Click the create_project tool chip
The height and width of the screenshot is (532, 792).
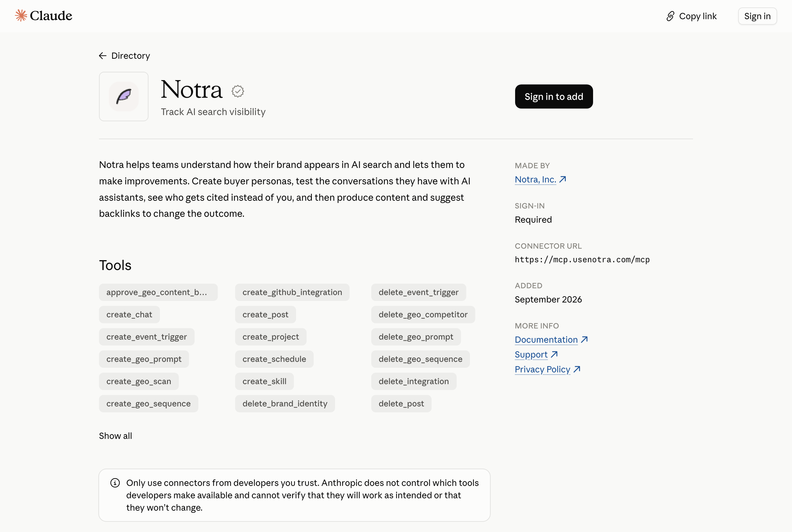tap(270, 337)
